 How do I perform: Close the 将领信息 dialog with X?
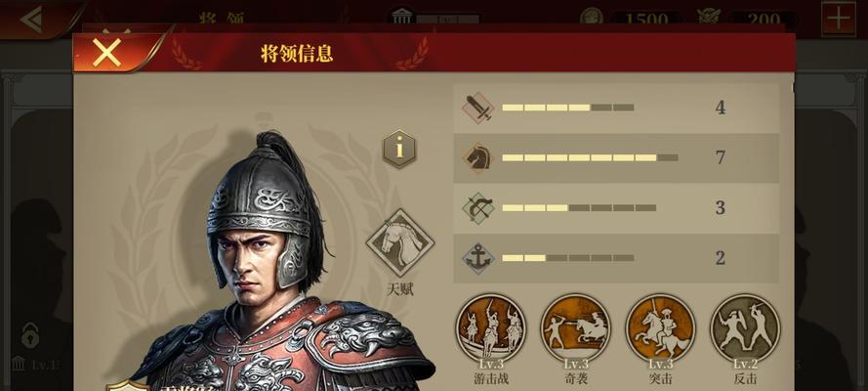coord(106,53)
